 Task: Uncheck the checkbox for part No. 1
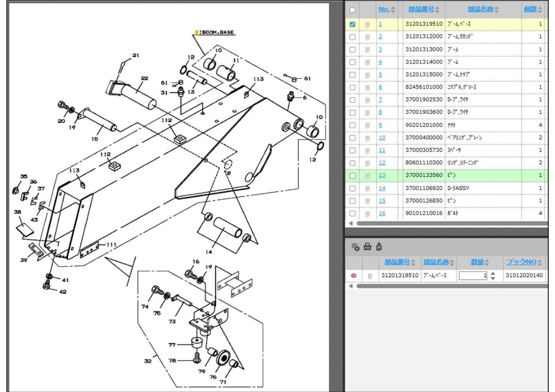coord(353,24)
